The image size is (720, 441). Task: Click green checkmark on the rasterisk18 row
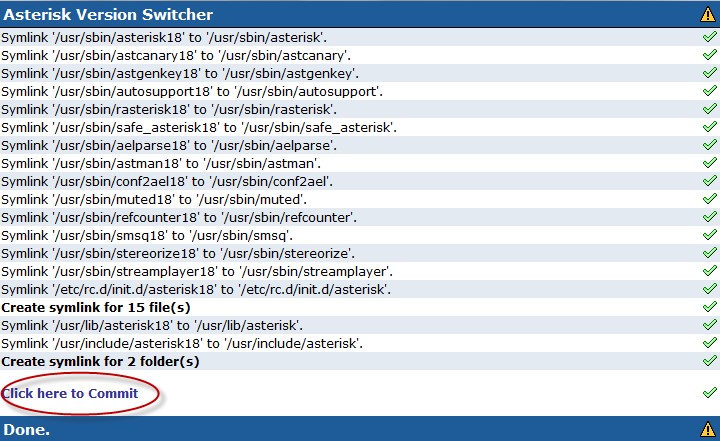[x=710, y=108]
